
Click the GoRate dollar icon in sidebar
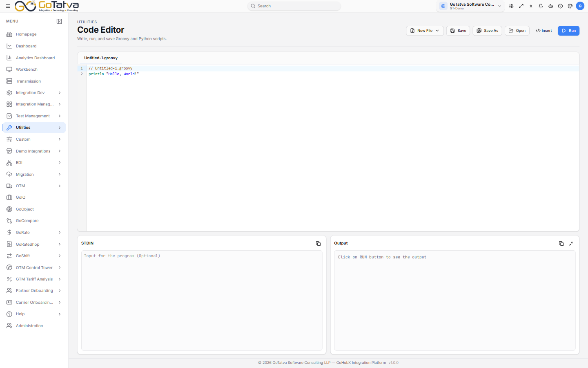9,233
